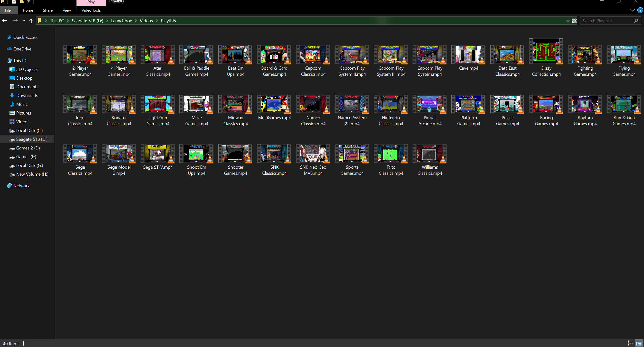Open the recent locations dropdown arrow
Viewport: 644px width, 347px height.
(24, 21)
